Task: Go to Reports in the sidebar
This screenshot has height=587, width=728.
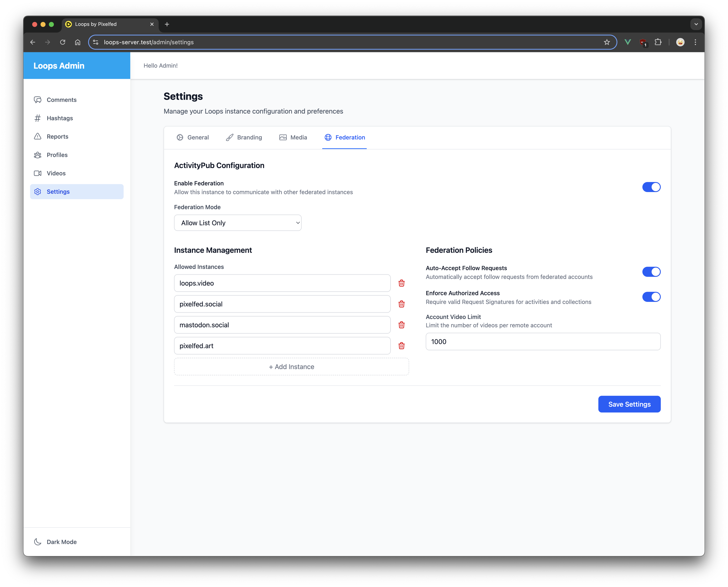Action: [x=77, y=136]
